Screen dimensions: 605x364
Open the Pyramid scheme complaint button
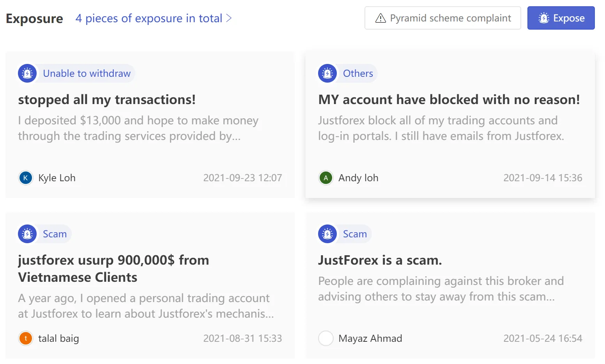tap(443, 18)
